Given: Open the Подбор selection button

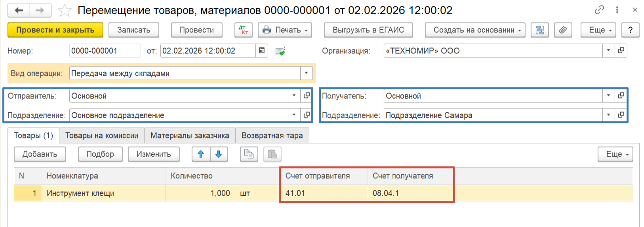Looking at the screenshot, I should pos(100,154).
